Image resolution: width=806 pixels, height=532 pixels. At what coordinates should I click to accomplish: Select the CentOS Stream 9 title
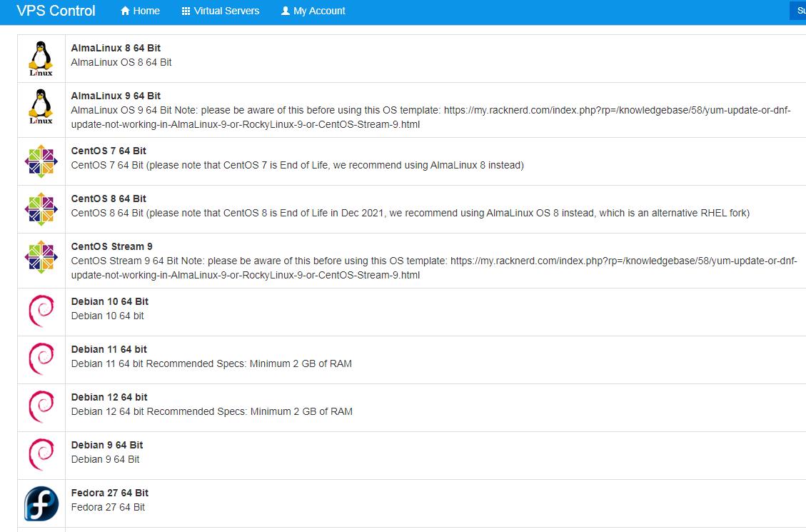(x=111, y=246)
